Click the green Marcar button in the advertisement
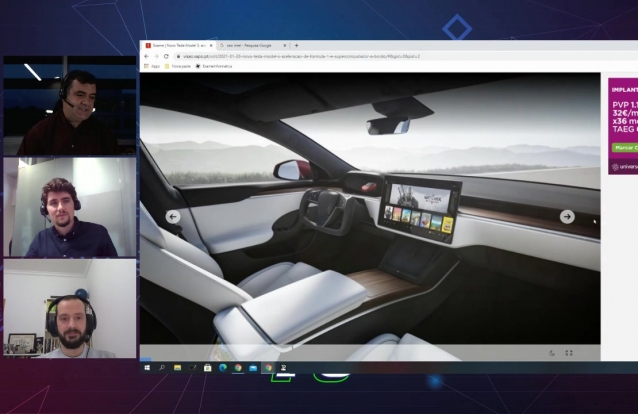638x414 pixels. pos(624,147)
